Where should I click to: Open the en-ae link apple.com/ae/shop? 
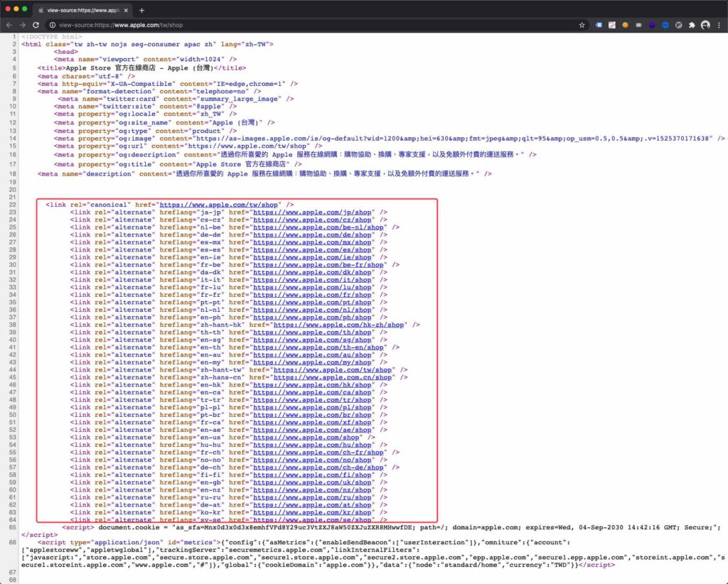tap(312, 430)
